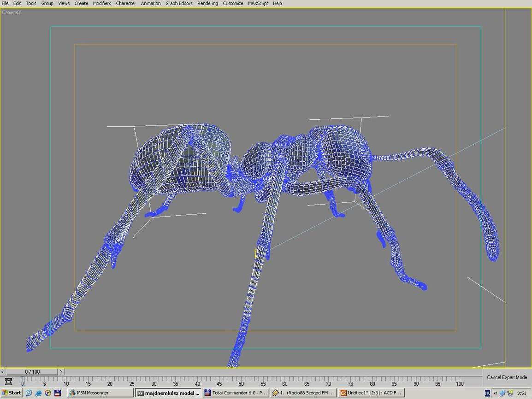The image size is (532, 399).
Task: Switch to the MSN Messenger taskbar window
Action: (x=100, y=393)
